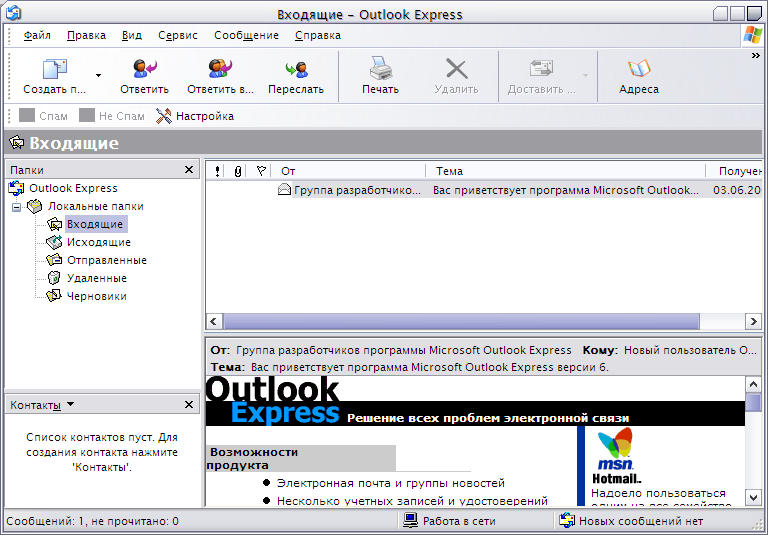Open the Сообщение menu
The width and height of the screenshot is (768, 535).
(246, 35)
